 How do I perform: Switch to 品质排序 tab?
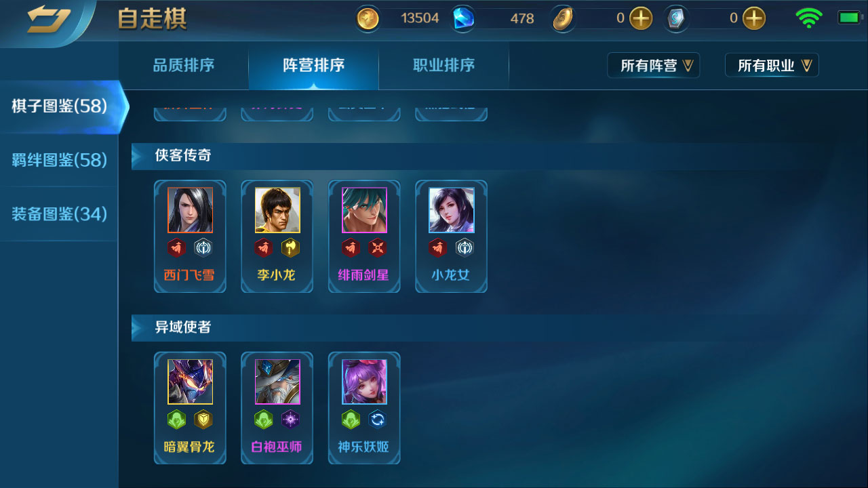[x=184, y=65]
